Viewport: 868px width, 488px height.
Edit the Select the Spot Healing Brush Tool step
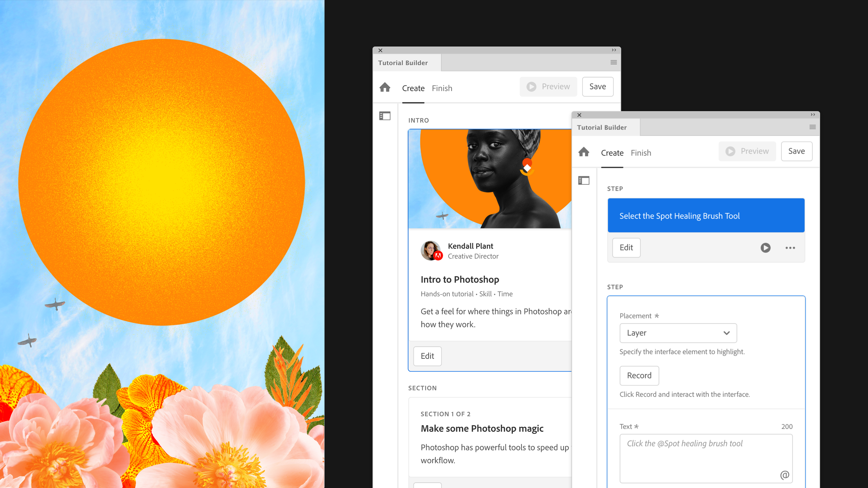tap(626, 248)
